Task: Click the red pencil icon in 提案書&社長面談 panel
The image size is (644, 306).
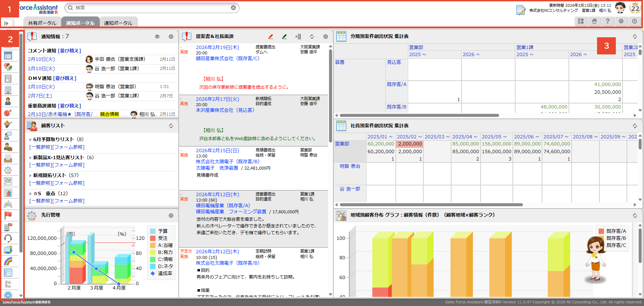Action: tap(271, 37)
